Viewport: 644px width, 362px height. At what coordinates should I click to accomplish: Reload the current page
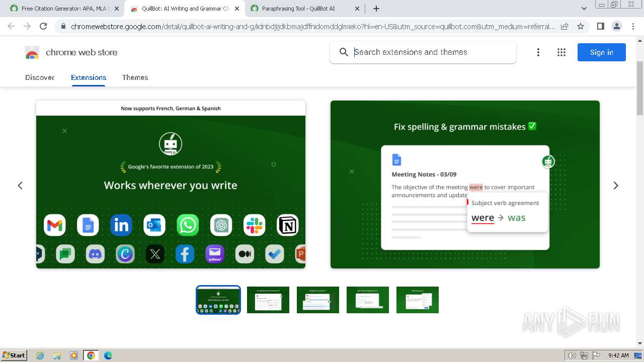tap(43, 26)
